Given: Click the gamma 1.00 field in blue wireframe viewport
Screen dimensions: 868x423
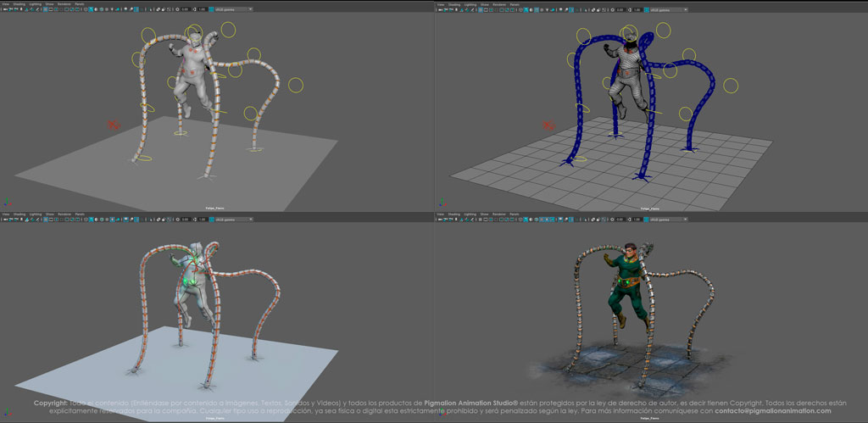Looking at the screenshot, I should (x=637, y=9).
